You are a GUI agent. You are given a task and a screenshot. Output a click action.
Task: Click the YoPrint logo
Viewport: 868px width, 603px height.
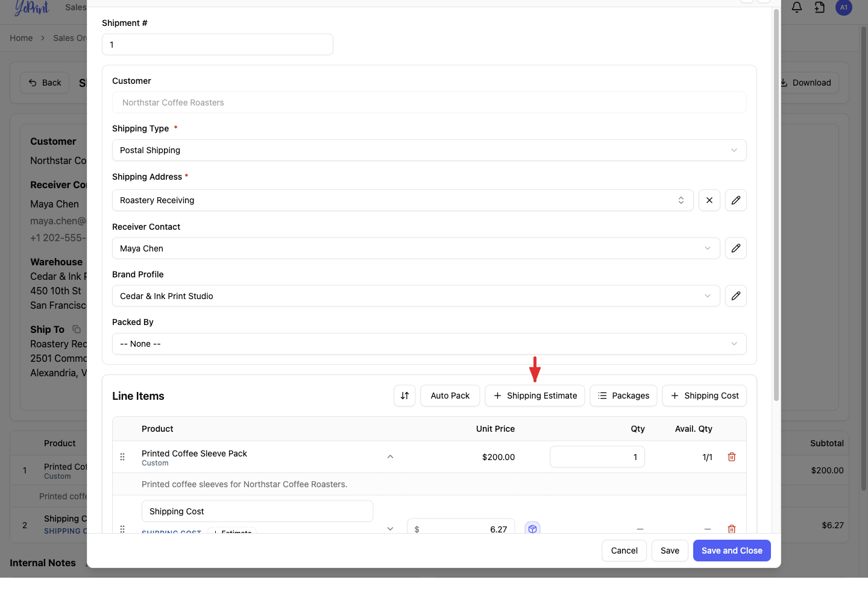[x=31, y=8]
